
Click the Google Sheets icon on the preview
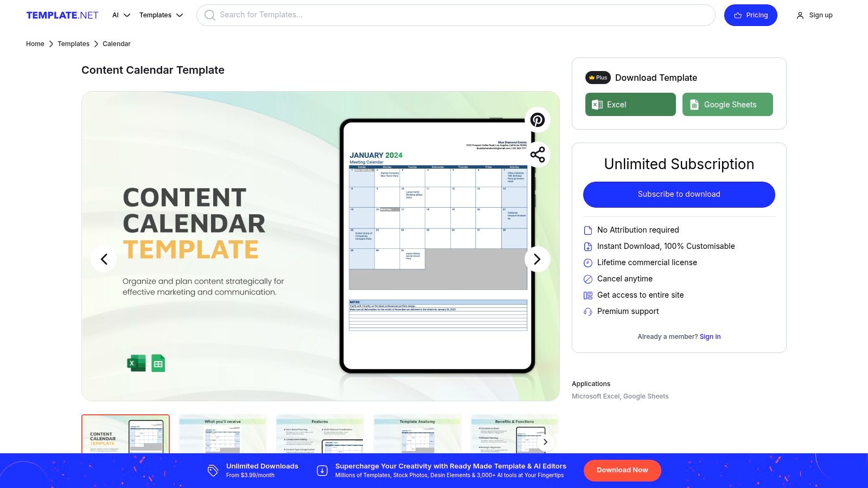pos(157,363)
